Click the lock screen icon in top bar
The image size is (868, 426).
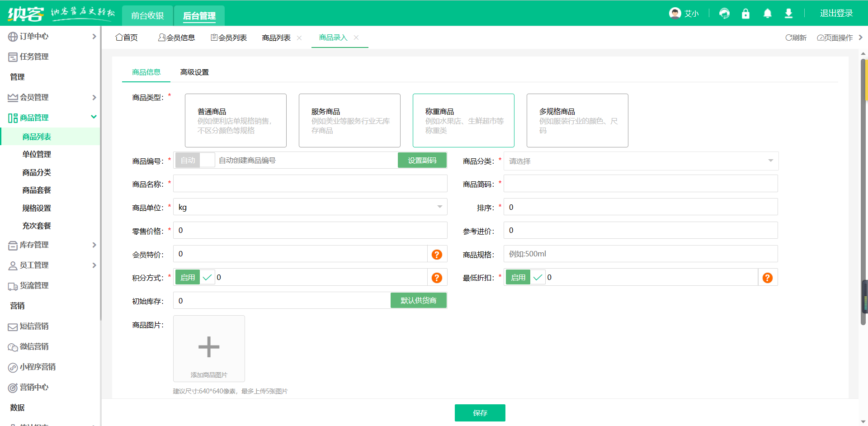pos(745,14)
